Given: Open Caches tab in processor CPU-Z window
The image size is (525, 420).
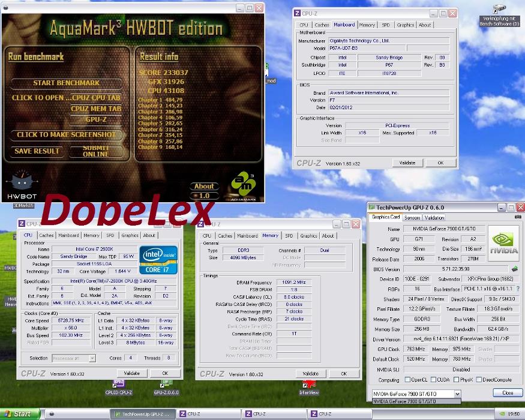Looking at the screenshot, I should point(46,235).
